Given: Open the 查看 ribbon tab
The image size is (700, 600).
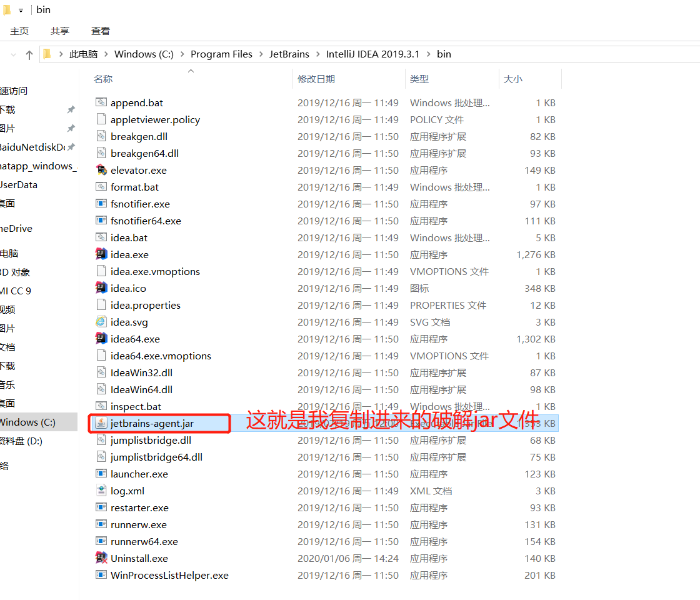Looking at the screenshot, I should coord(101,31).
